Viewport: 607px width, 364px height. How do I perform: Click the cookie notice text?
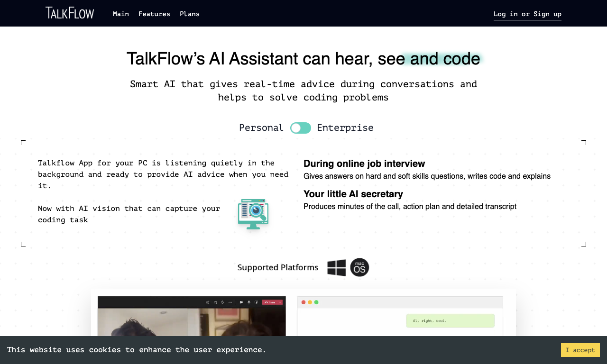tap(137, 350)
